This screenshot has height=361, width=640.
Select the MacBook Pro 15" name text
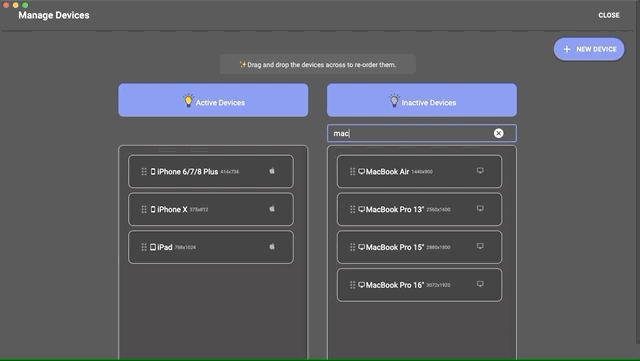click(x=395, y=247)
